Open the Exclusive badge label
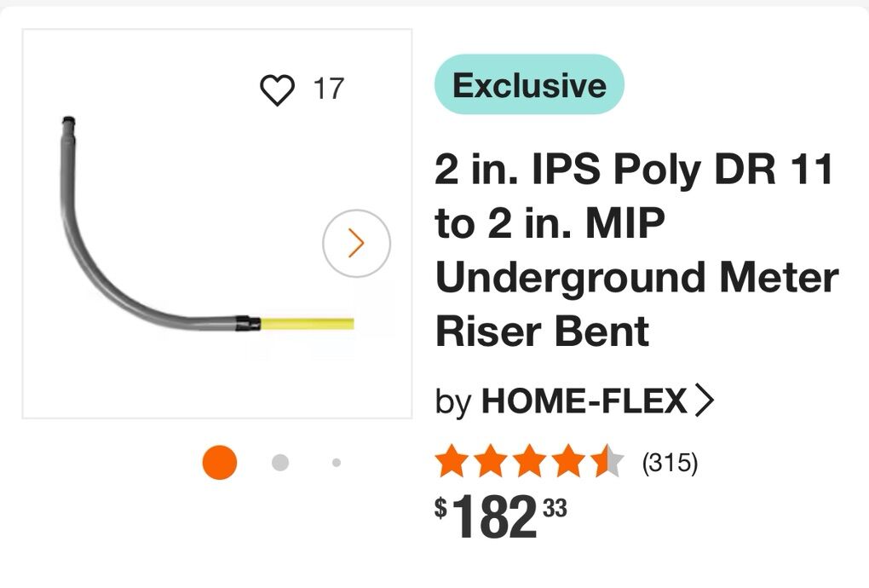Image resolution: width=869 pixels, height=588 pixels. pos(532,84)
